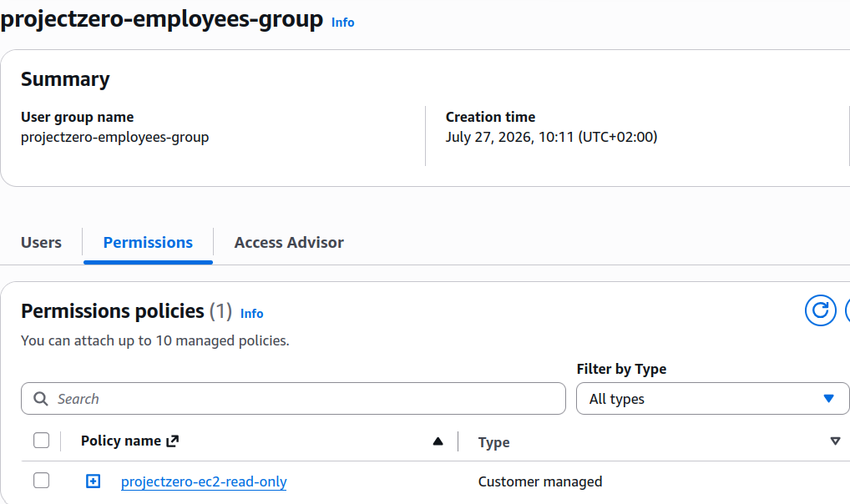This screenshot has width=850, height=504.
Task: Click the Type column header
Action: (493, 442)
